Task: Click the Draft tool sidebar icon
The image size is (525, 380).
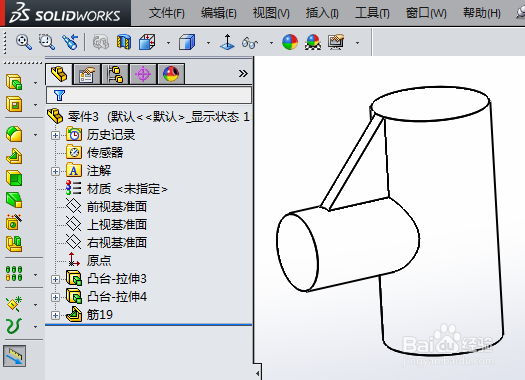Action: [14, 200]
